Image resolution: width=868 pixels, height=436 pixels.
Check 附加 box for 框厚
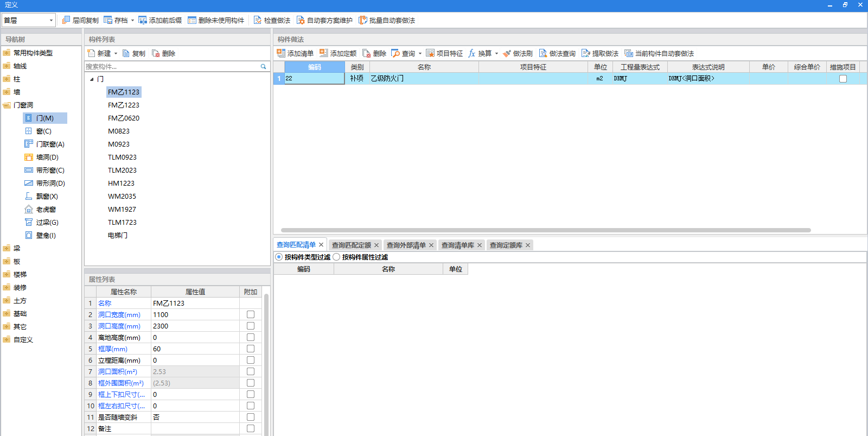point(251,349)
